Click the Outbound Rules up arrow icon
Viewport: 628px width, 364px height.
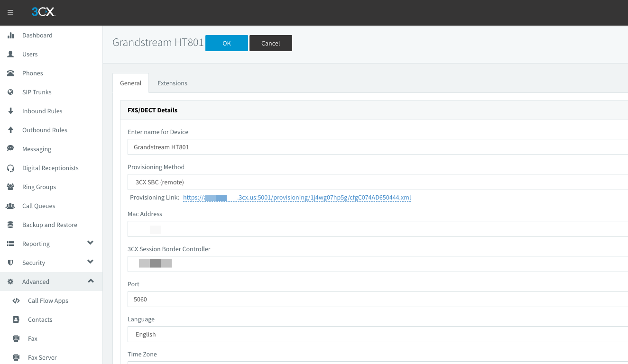point(10,130)
